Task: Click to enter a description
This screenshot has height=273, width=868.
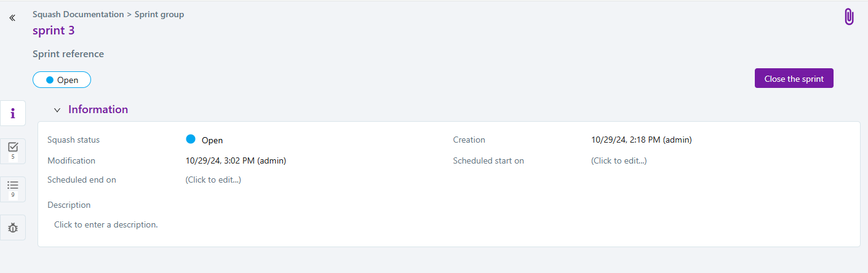Action: pos(106,225)
